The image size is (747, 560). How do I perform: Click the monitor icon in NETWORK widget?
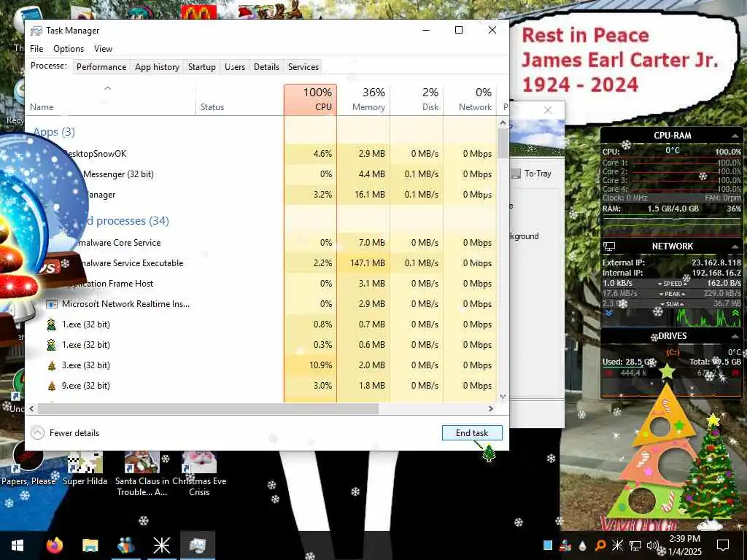pyautogui.click(x=609, y=246)
